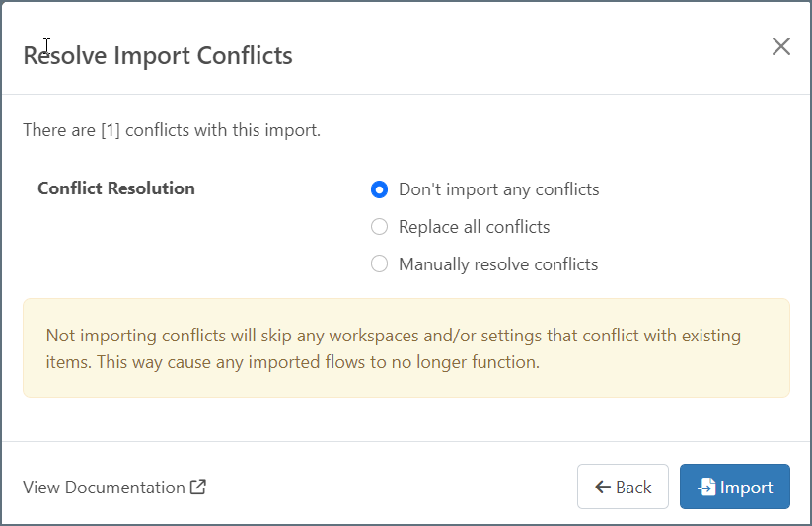Go back with the Back button
812x526 pixels.
(623, 487)
